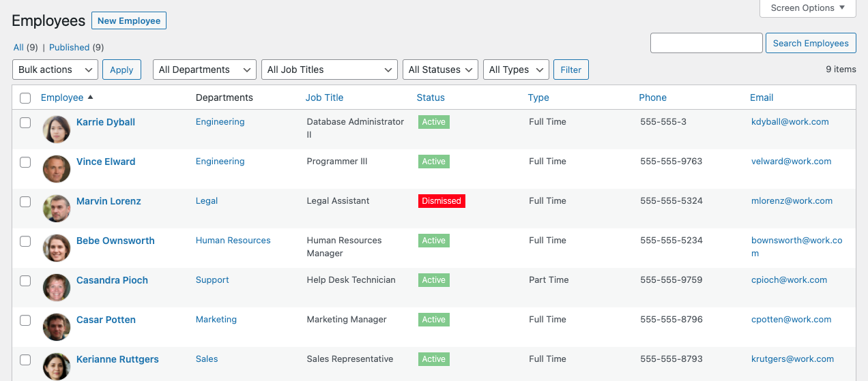Click the Search Employees button
Viewport: 868px width, 381px height.
click(810, 43)
